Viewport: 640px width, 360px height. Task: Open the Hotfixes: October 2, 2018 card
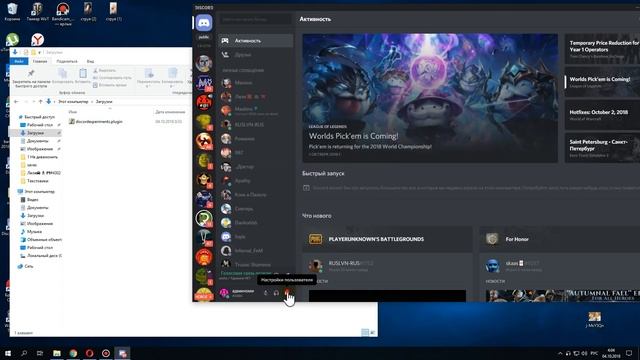click(x=602, y=115)
